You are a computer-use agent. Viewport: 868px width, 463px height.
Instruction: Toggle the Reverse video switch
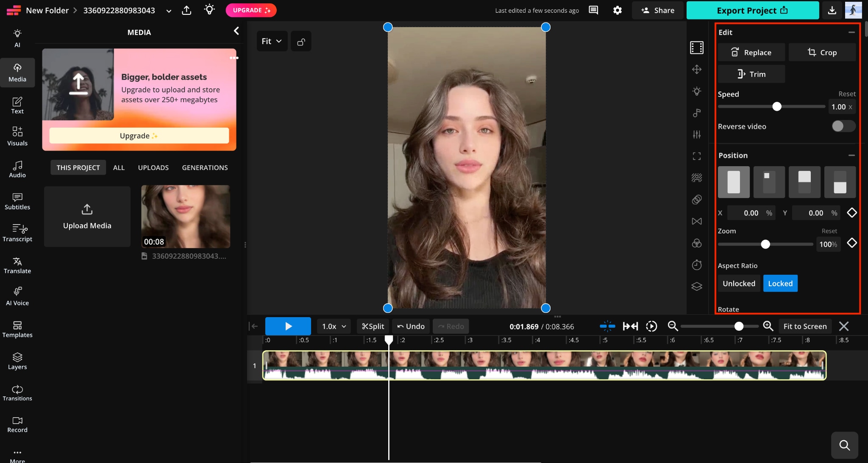coord(843,126)
